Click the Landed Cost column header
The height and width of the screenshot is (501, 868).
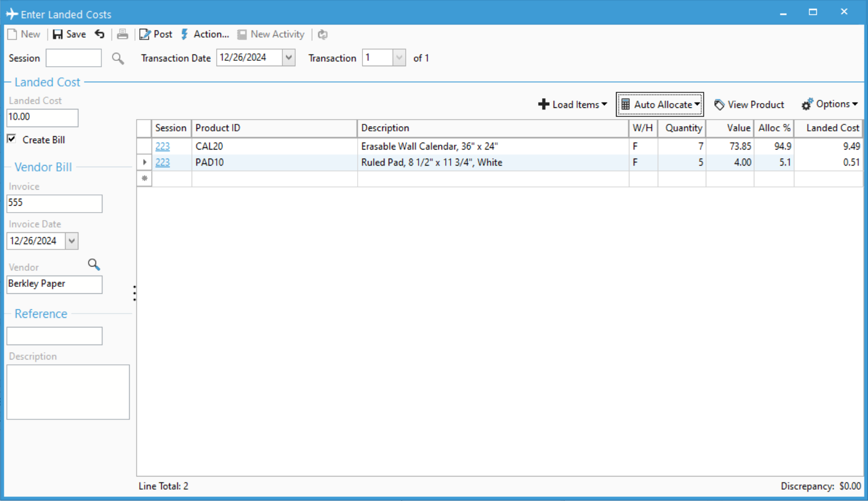pos(828,128)
